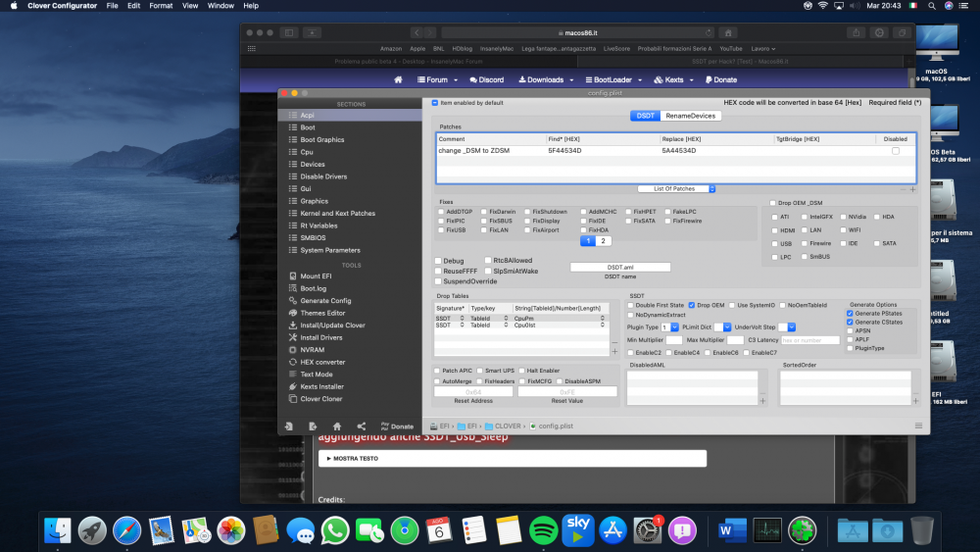Click the share icon in the sidebar footer

[x=362, y=427]
